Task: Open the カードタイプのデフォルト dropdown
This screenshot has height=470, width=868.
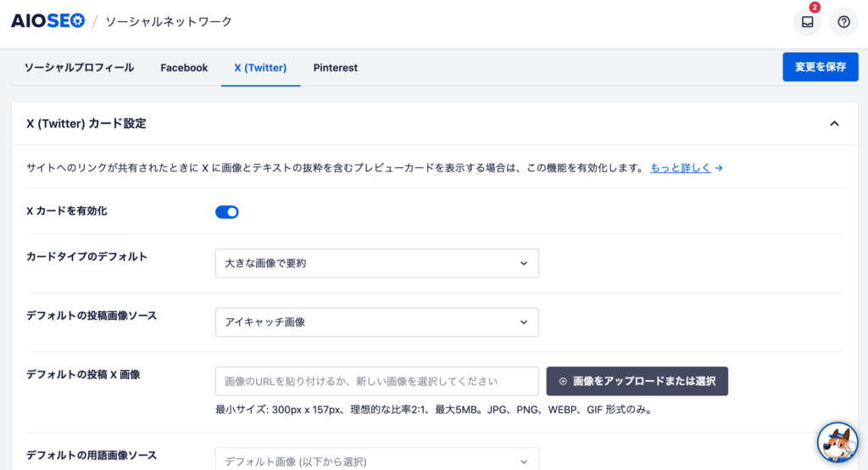Action: (377, 263)
